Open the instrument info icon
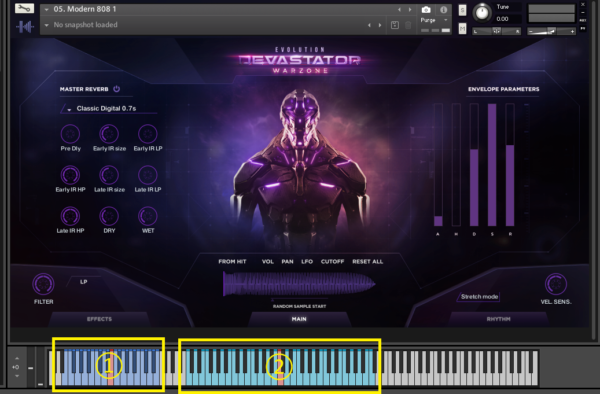The width and height of the screenshot is (600, 394). pos(443,10)
